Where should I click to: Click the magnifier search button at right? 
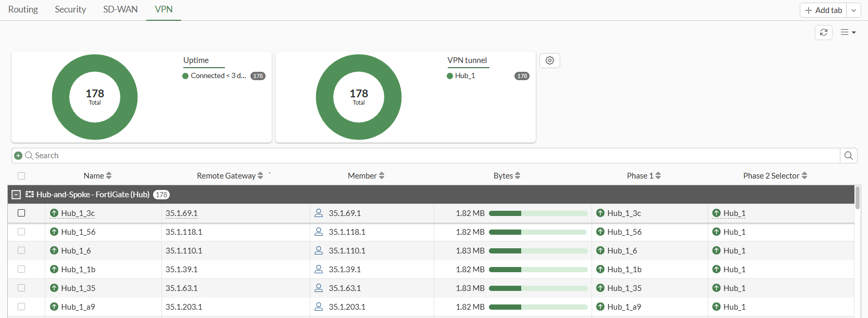coord(848,156)
